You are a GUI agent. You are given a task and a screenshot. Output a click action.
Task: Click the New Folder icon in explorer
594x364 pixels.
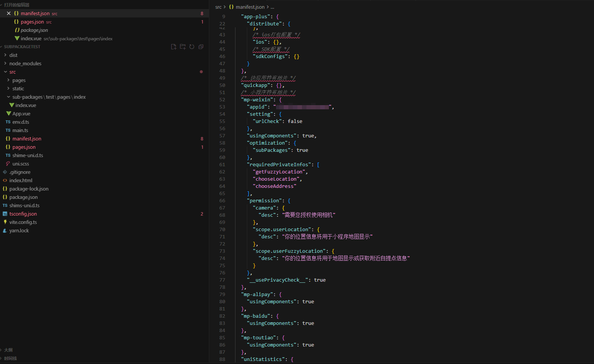[183, 47]
